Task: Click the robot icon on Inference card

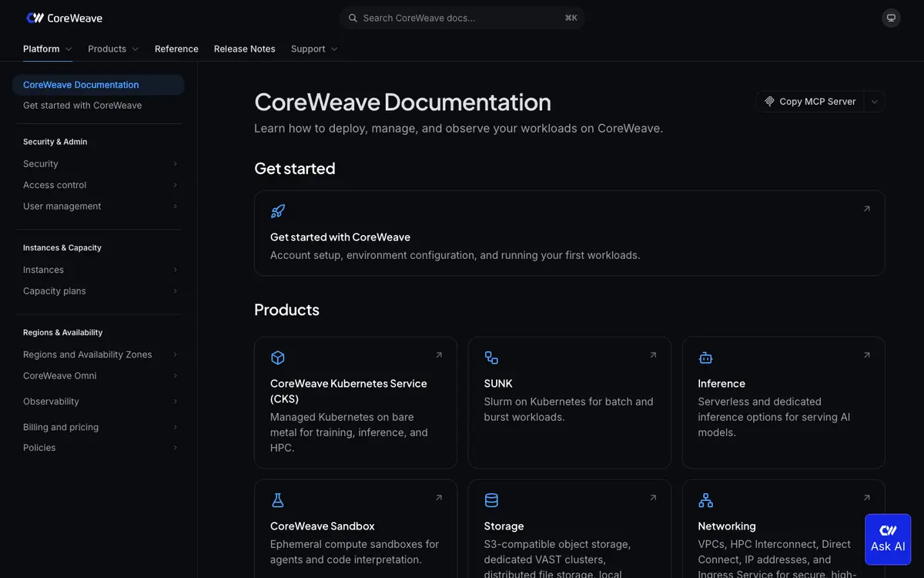Action: pyautogui.click(x=705, y=358)
